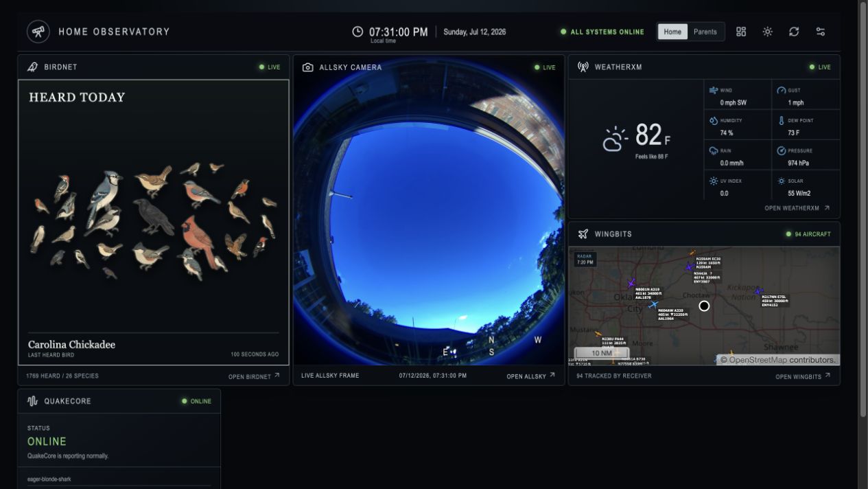
Task: Click the 10 NM map scale
Action: coord(601,353)
